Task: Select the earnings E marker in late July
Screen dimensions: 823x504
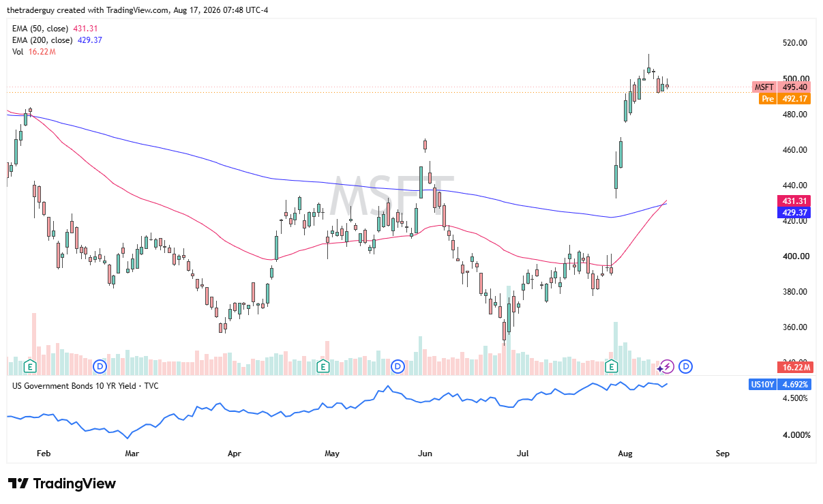Action: tap(612, 367)
